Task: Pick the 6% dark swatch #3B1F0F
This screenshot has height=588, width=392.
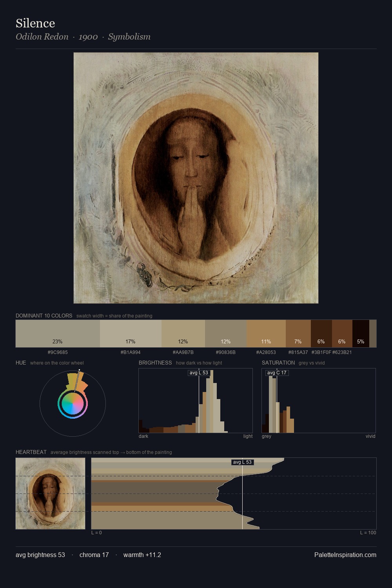Action: click(x=321, y=334)
